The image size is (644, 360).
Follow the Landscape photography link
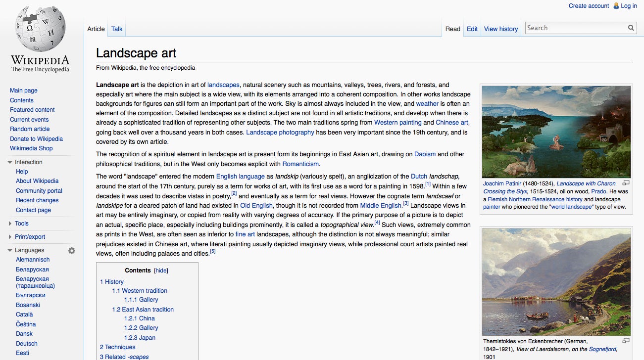click(x=280, y=133)
